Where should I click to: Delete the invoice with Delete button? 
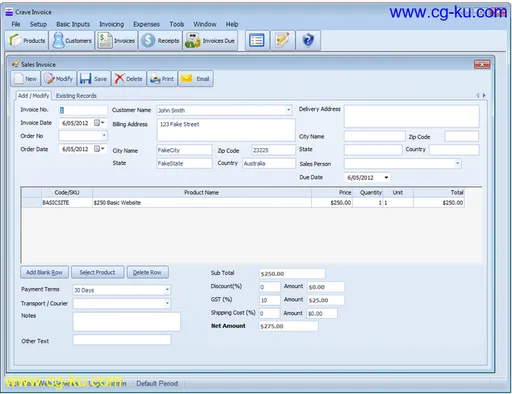click(x=129, y=79)
